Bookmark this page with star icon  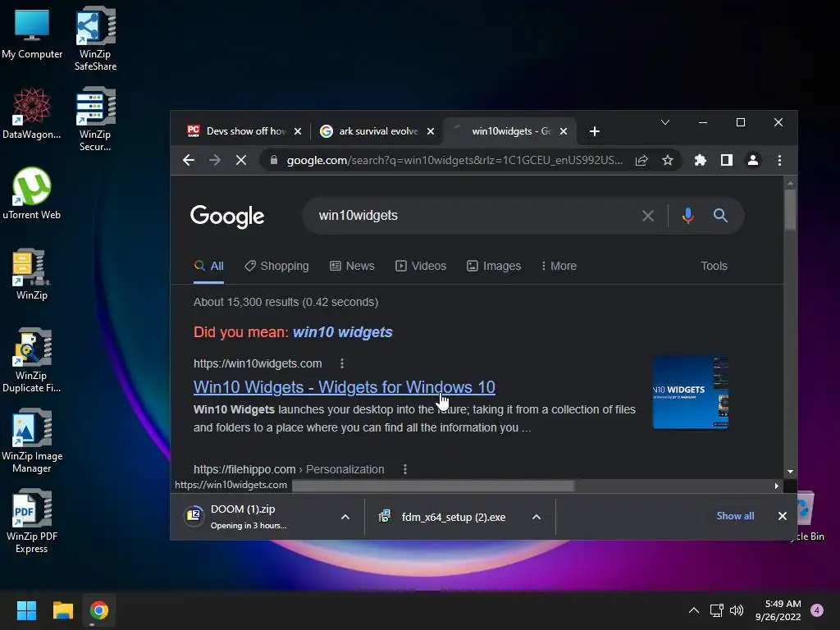[668, 160]
